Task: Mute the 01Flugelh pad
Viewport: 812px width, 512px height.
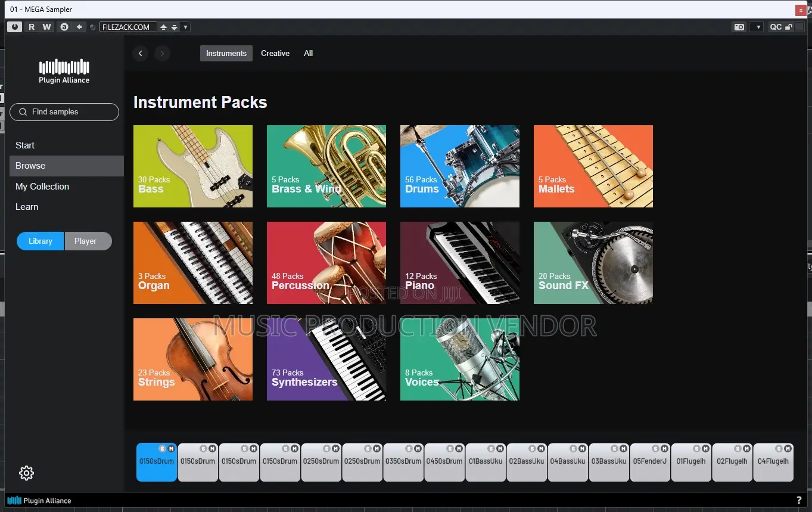Action: pyautogui.click(x=705, y=448)
